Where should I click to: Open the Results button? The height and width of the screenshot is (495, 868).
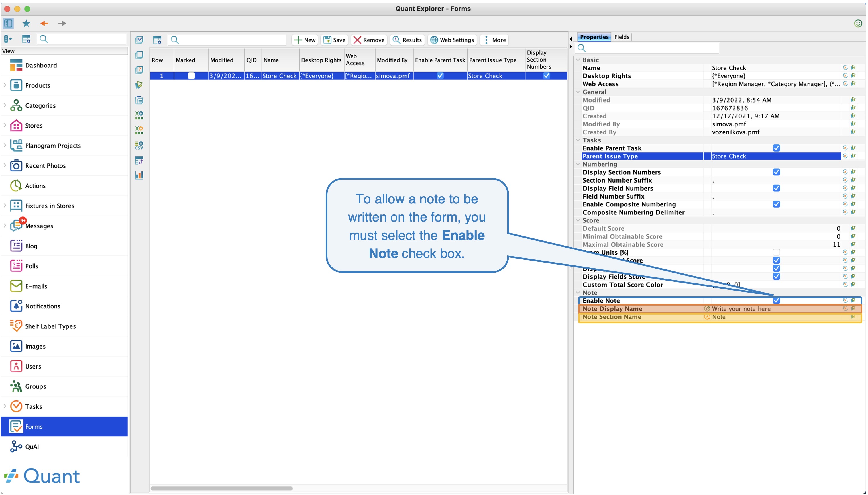pyautogui.click(x=407, y=40)
